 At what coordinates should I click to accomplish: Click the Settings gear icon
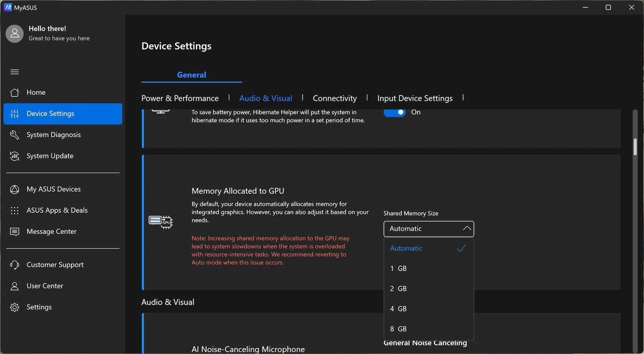(14, 307)
